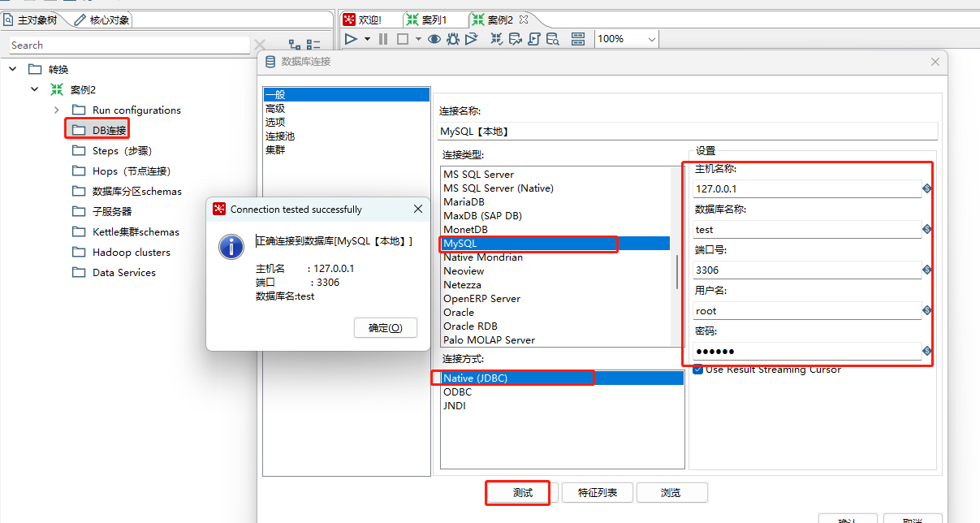Select ODBC access method

457,391
